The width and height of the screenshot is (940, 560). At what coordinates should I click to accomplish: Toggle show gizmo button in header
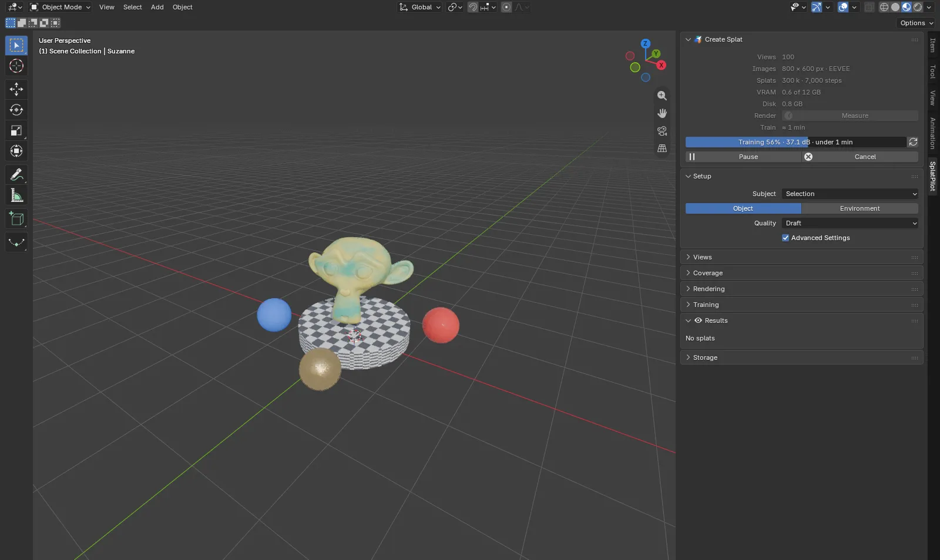coord(817,7)
